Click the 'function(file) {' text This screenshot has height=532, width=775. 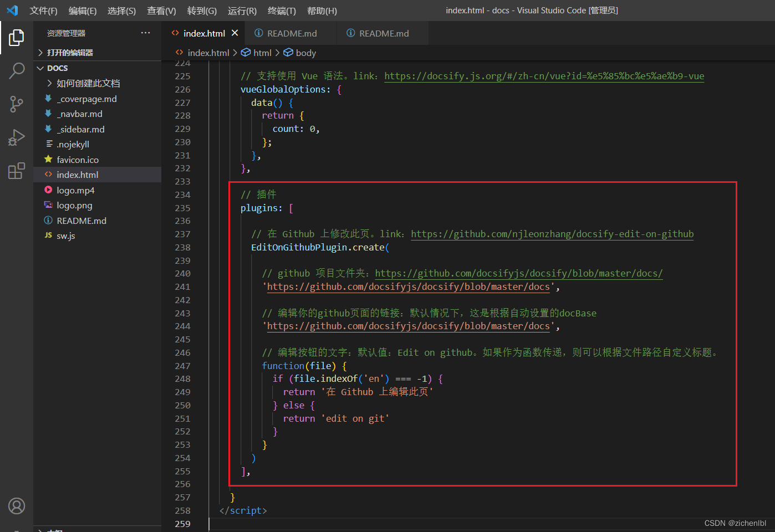(304, 366)
